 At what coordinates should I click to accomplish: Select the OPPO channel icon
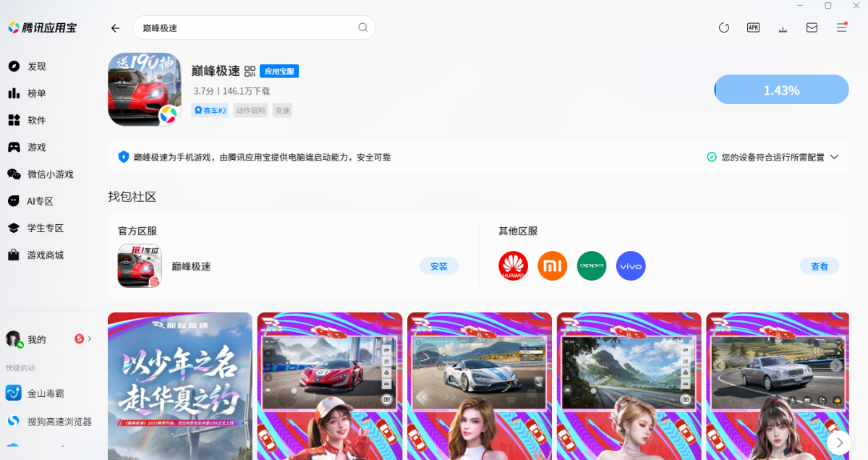click(592, 266)
